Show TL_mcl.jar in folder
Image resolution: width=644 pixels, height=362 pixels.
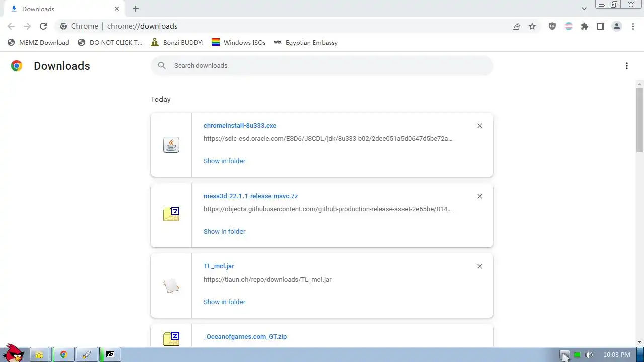click(x=224, y=302)
